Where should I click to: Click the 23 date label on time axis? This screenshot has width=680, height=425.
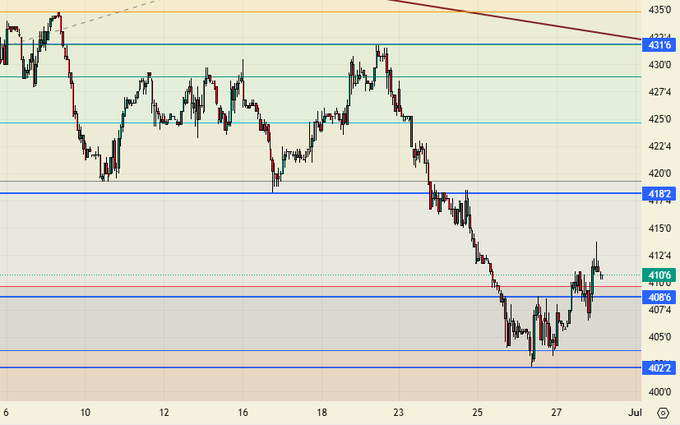pos(398,412)
